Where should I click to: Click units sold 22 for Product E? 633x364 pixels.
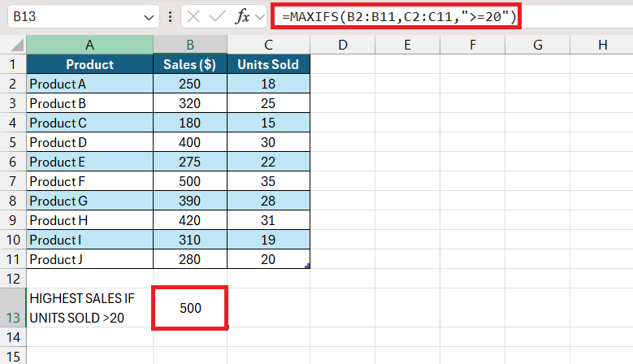click(268, 162)
